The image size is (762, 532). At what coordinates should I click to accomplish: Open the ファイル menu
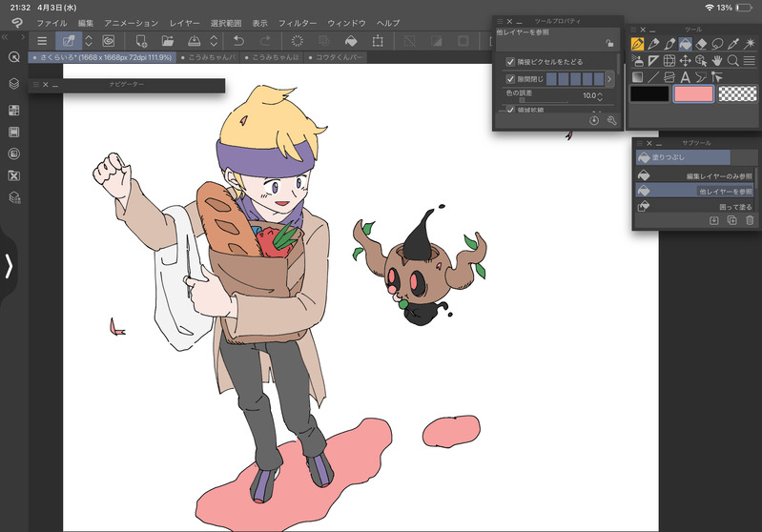(52, 23)
